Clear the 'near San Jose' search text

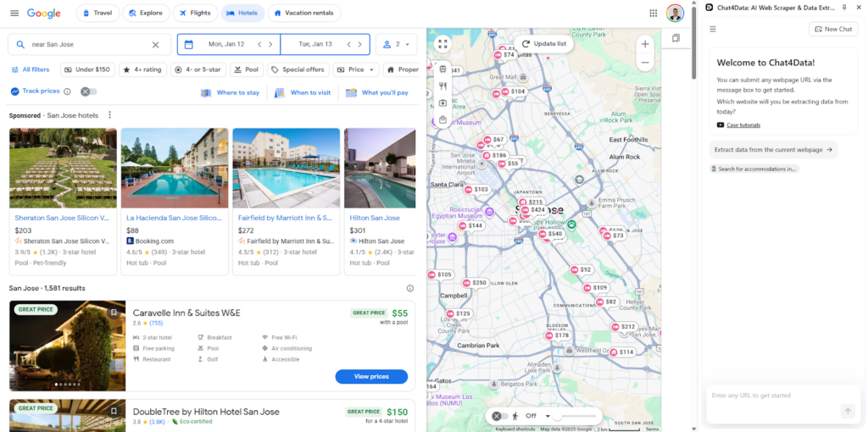click(156, 45)
